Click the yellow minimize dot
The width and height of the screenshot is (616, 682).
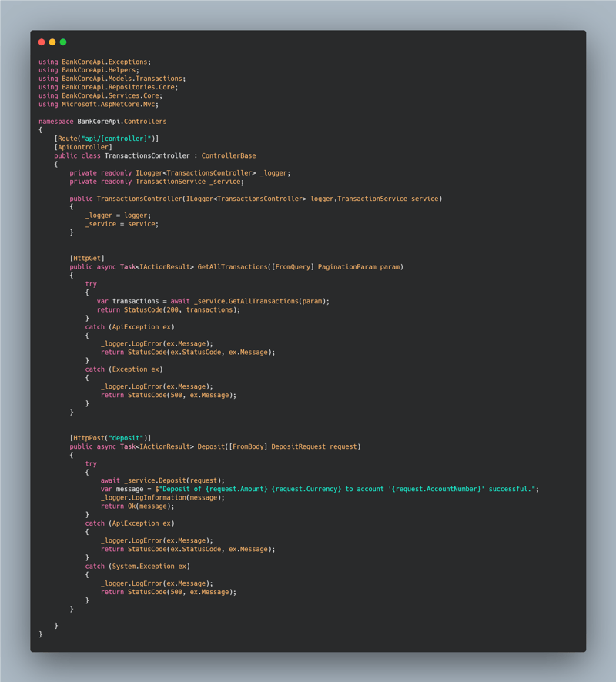tap(52, 42)
